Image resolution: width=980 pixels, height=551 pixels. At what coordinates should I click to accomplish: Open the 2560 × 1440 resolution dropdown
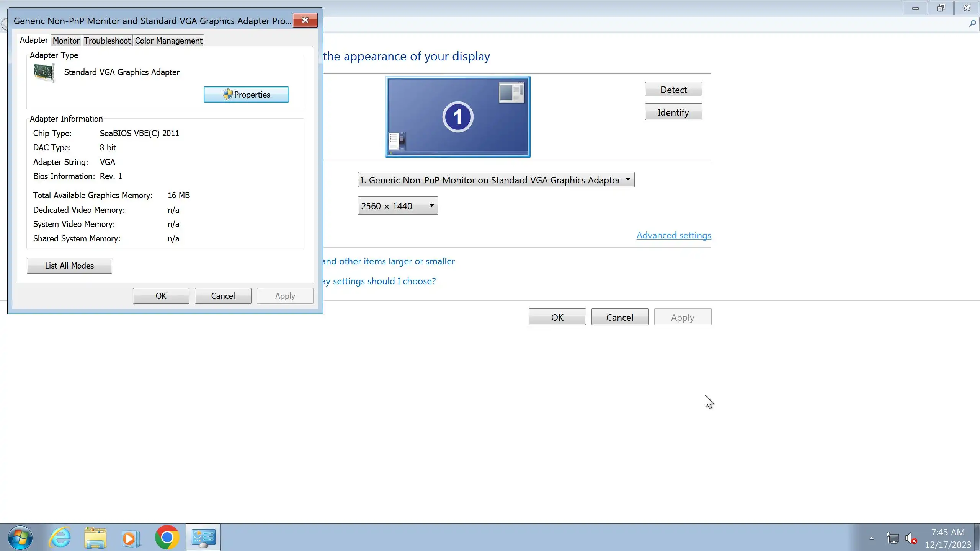pyautogui.click(x=398, y=206)
